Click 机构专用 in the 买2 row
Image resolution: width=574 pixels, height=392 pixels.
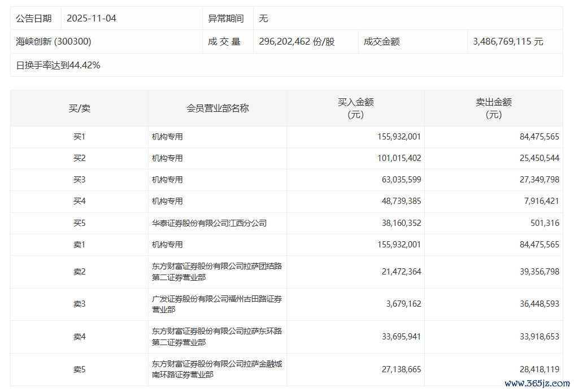167,158
